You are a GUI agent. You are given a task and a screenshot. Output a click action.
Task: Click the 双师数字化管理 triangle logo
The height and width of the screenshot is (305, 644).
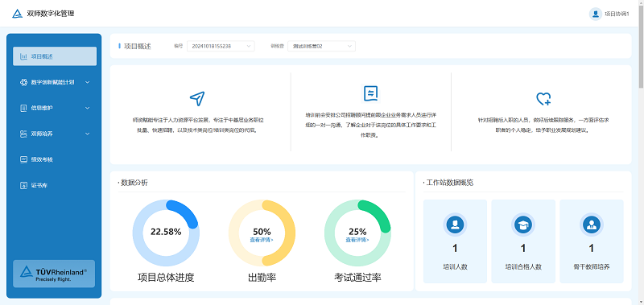17,14
